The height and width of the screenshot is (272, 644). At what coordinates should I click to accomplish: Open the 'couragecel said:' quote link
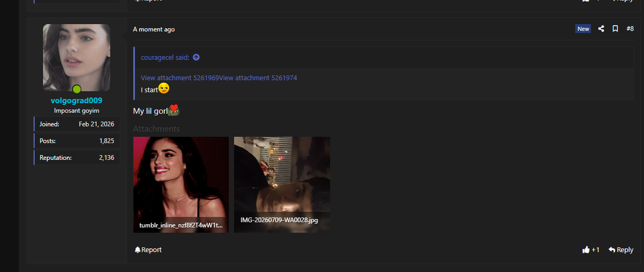pyautogui.click(x=165, y=57)
